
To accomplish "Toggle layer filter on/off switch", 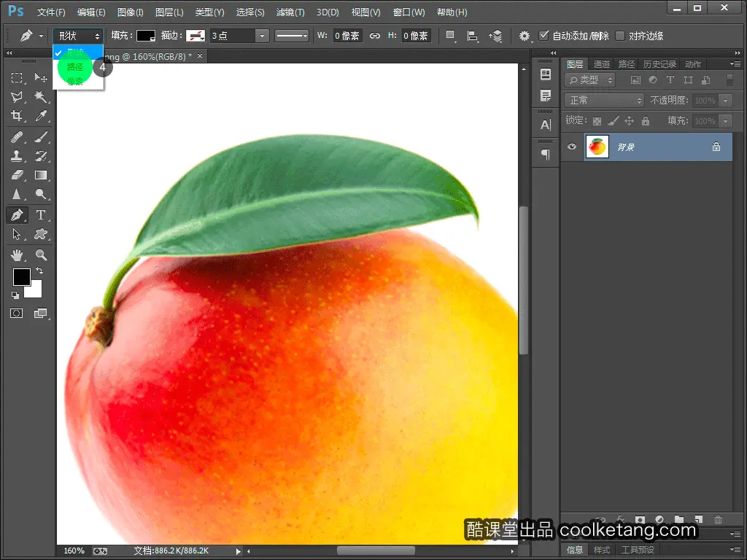I will pyautogui.click(x=729, y=79).
